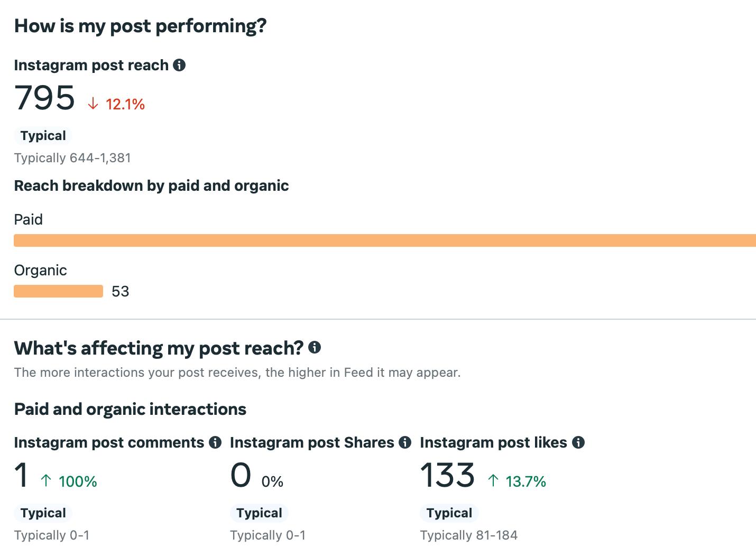Click the 133 likes count
The width and height of the screenshot is (756, 557).
[x=447, y=475]
